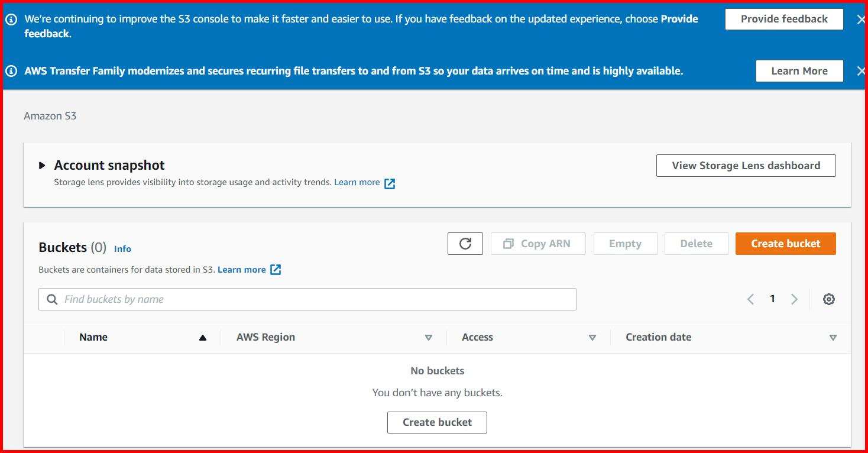
Task: Click the info icon on the feedback banner
Action: click(x=11, y=18)
